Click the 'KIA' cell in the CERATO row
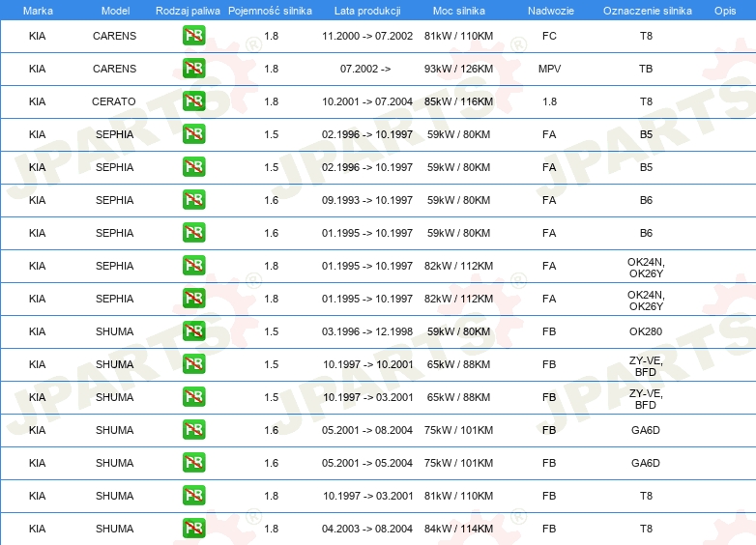Viewport: 756px width, 545px height. 37,101
